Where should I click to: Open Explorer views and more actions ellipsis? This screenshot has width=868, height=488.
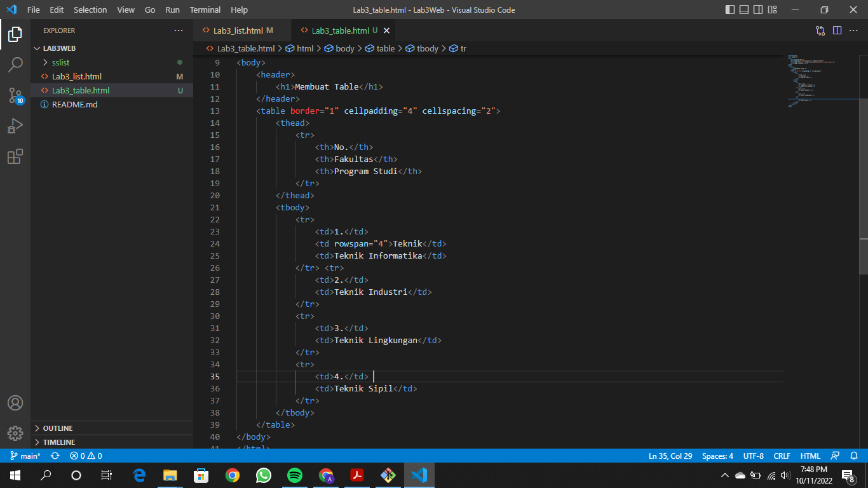tap(179, 30)
